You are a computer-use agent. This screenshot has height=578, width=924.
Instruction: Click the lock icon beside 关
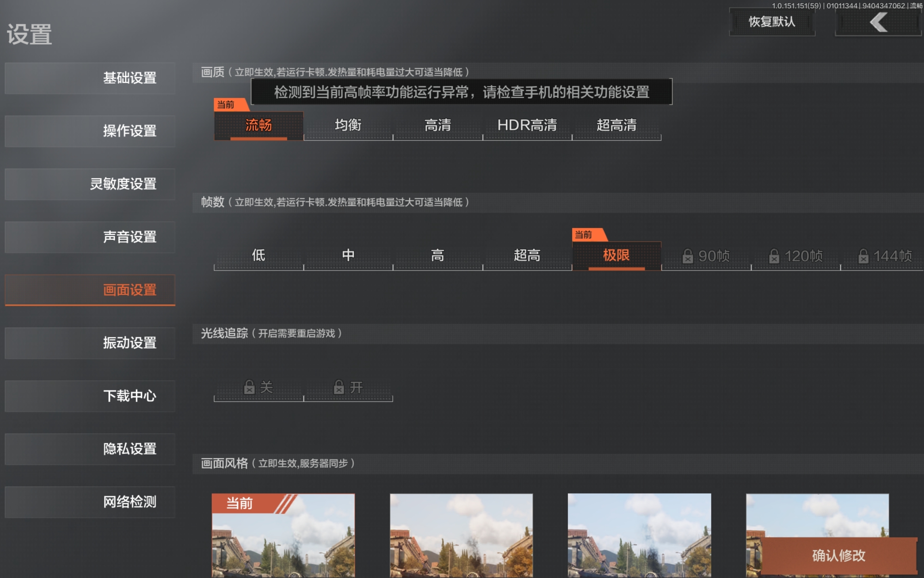pyautogui.click(x=249, y=387)
